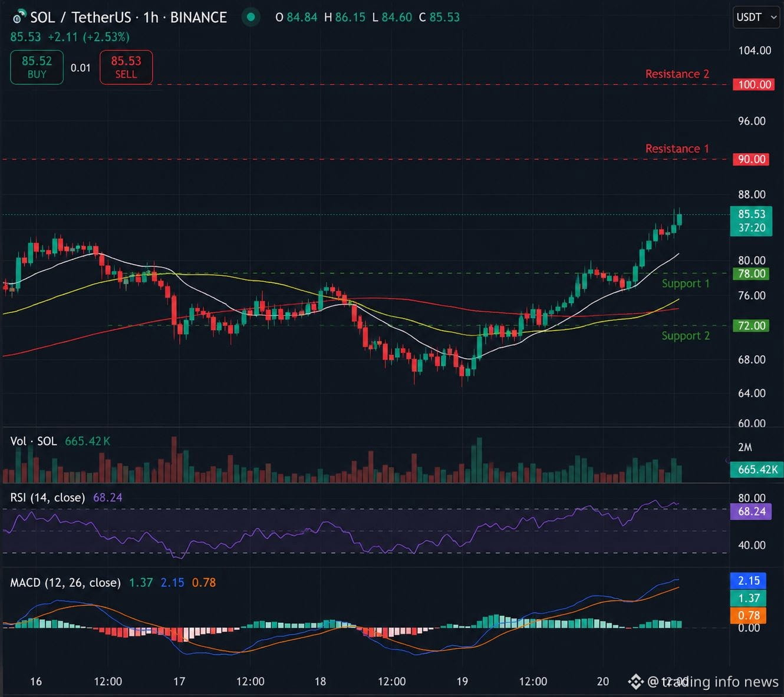784x697 pixels.
Task: Click the 665.42 K volume value in legend
Action: click(87, 441)
